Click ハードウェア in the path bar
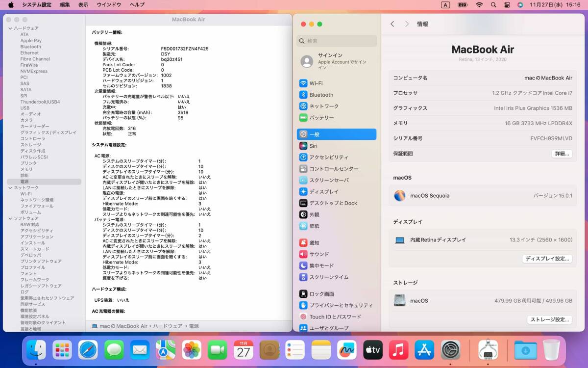 (168, 326)
